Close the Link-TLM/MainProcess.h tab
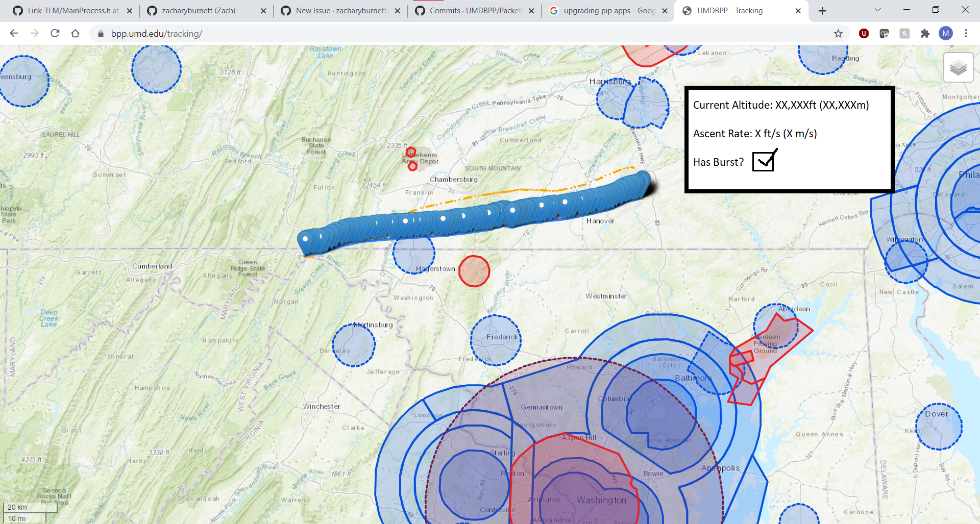 click(x=130, y=11)
